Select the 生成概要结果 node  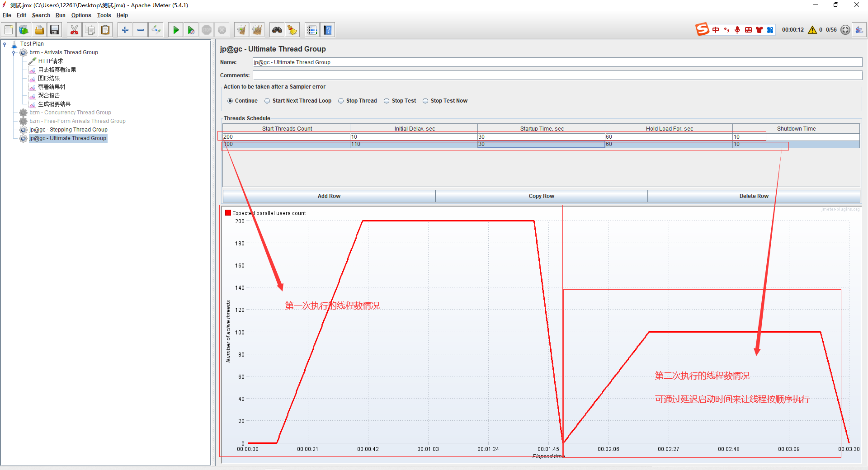[54, 104]
